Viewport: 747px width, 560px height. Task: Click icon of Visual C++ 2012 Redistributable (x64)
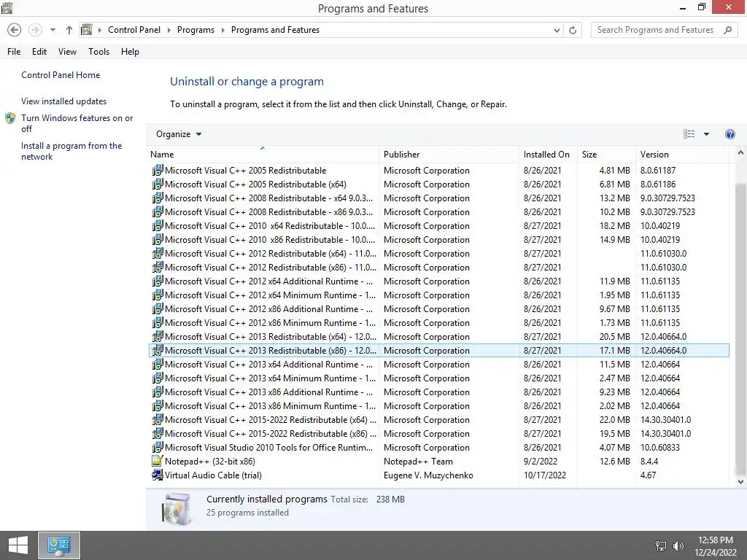coord(158,253)
